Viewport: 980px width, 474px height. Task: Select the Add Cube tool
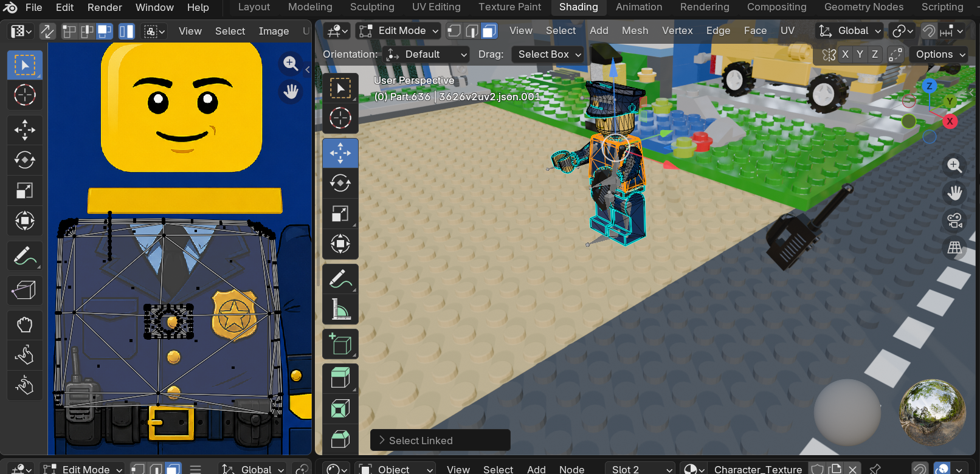(x=340, y=344)
